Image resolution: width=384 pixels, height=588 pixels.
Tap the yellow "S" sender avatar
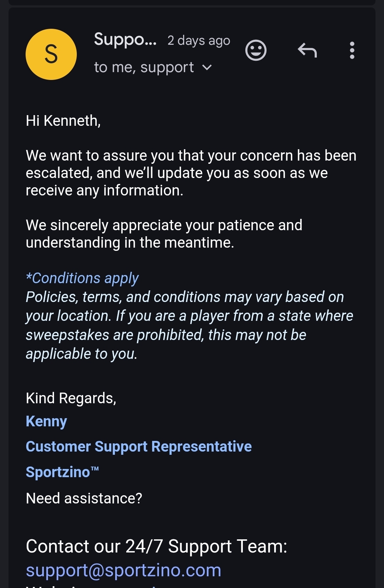click(51, 54)
